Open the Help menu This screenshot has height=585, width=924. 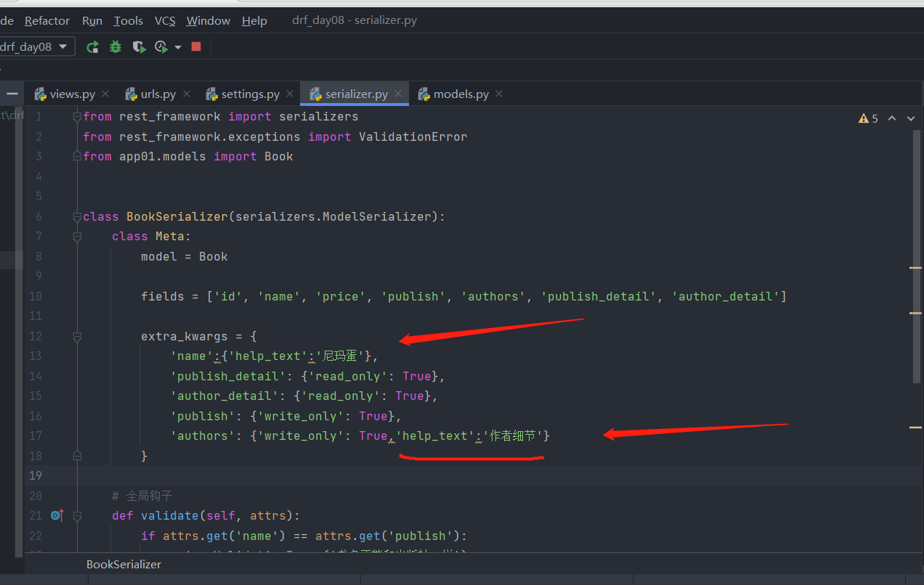point(254,20)
